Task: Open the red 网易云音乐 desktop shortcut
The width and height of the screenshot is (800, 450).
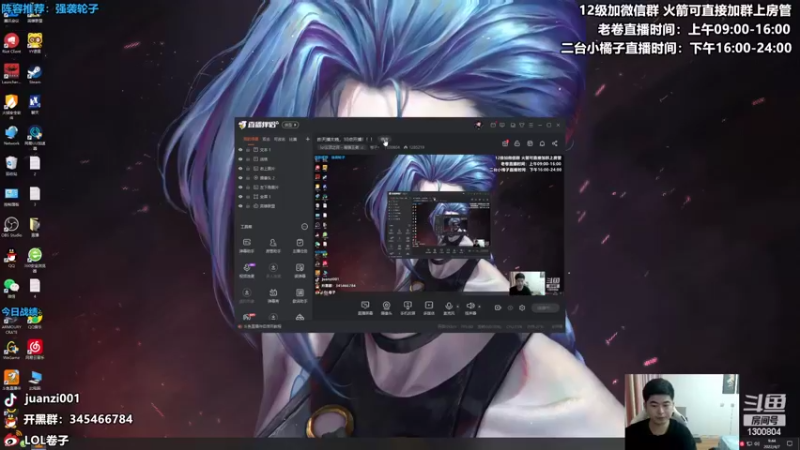Action: (35, 349)
